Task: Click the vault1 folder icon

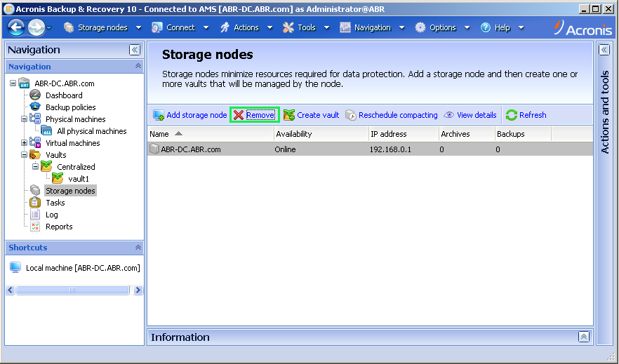Action: [58, 178]
